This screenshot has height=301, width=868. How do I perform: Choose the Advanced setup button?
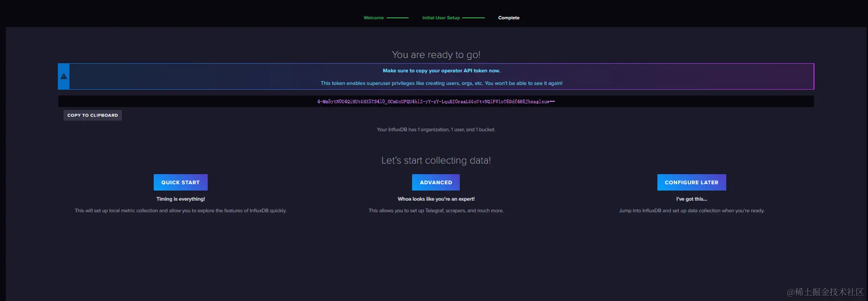(436, 182)
